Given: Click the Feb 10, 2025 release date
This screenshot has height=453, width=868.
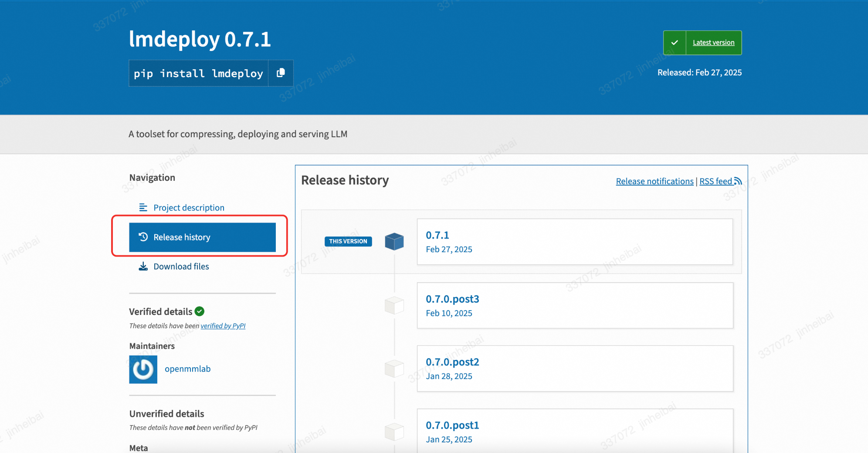Looking at the screenshot, I should pos(449,313).
